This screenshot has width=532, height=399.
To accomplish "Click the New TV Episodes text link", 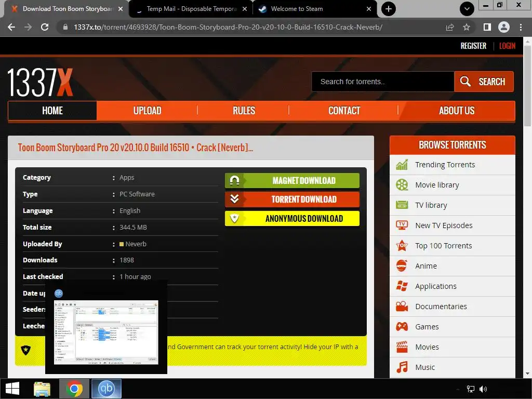I will 444,225.
